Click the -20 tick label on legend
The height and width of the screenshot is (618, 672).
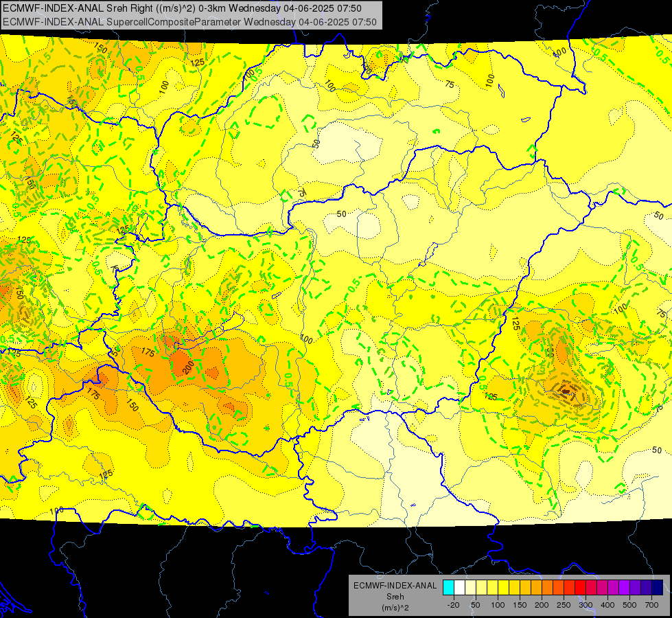[x=453, y=605]
